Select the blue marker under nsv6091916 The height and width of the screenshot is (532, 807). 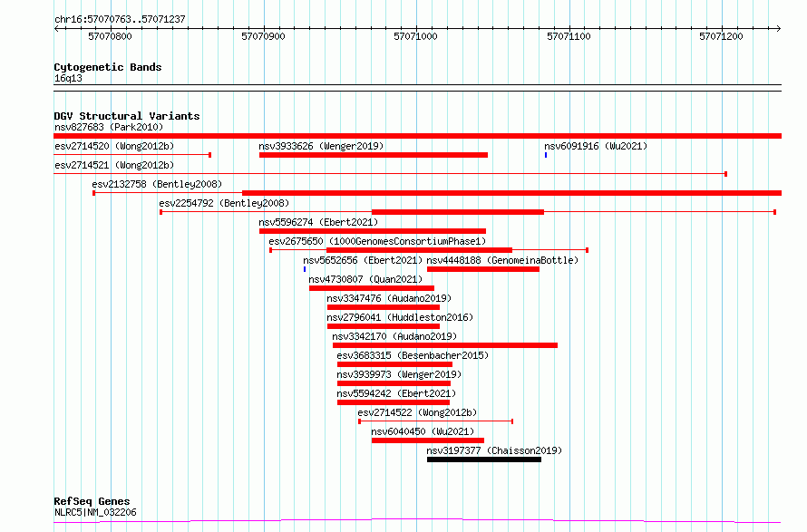pos(546,155)
